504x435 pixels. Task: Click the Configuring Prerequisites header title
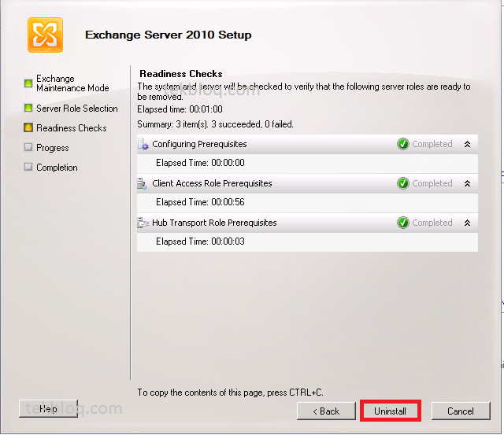click(x=199, y=144)
